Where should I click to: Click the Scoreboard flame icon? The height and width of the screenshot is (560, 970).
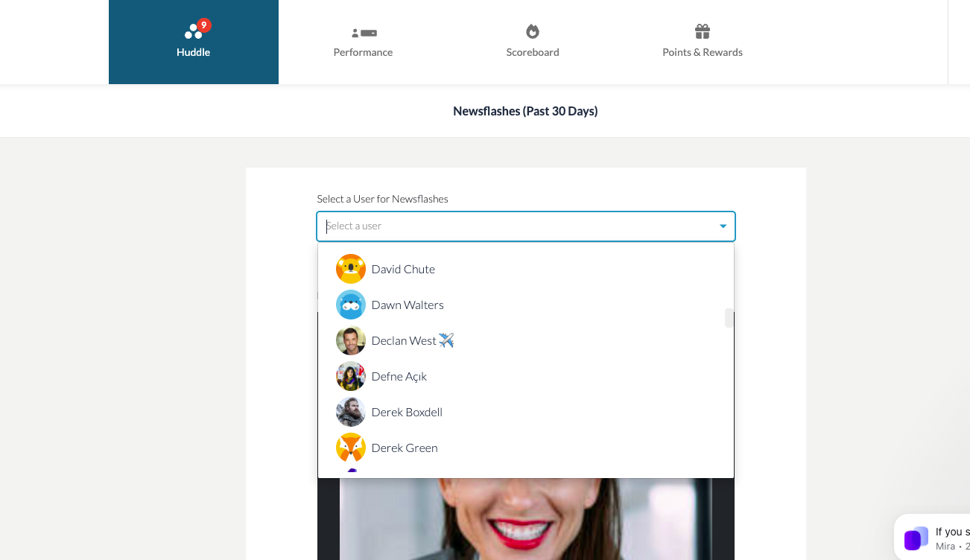click(x=533, y=31)
